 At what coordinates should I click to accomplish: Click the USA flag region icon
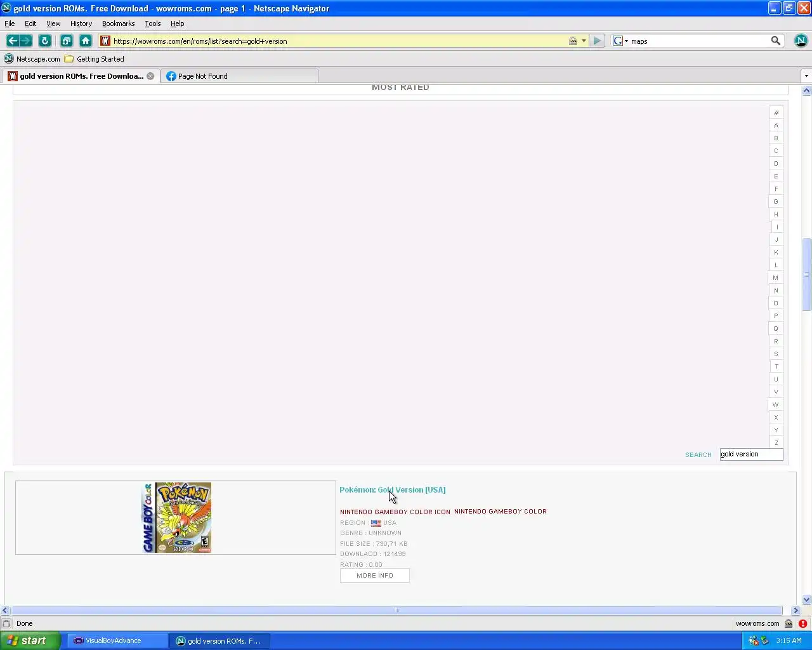tap(376, 523)
